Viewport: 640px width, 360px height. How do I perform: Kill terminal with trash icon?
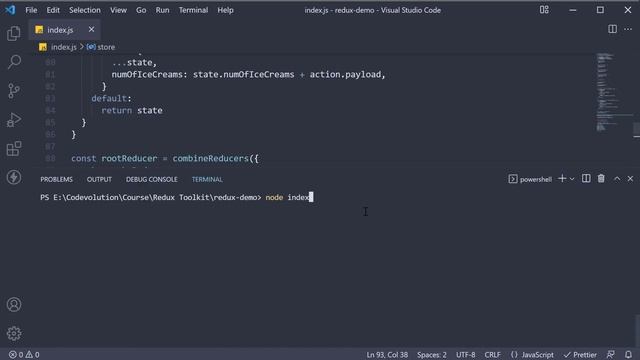[601, 179]
